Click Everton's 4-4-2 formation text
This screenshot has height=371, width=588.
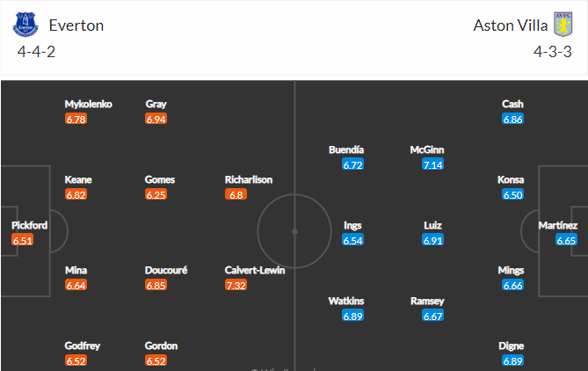click(36, 52)
